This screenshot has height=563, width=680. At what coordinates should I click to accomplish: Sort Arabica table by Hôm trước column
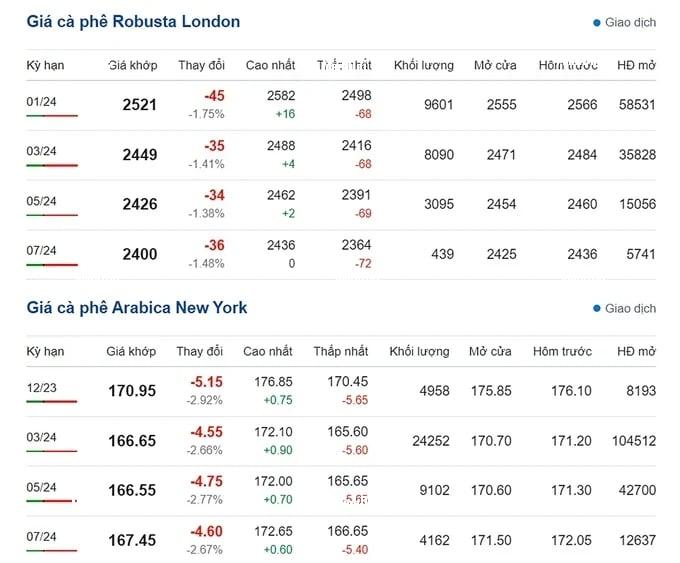562,351
